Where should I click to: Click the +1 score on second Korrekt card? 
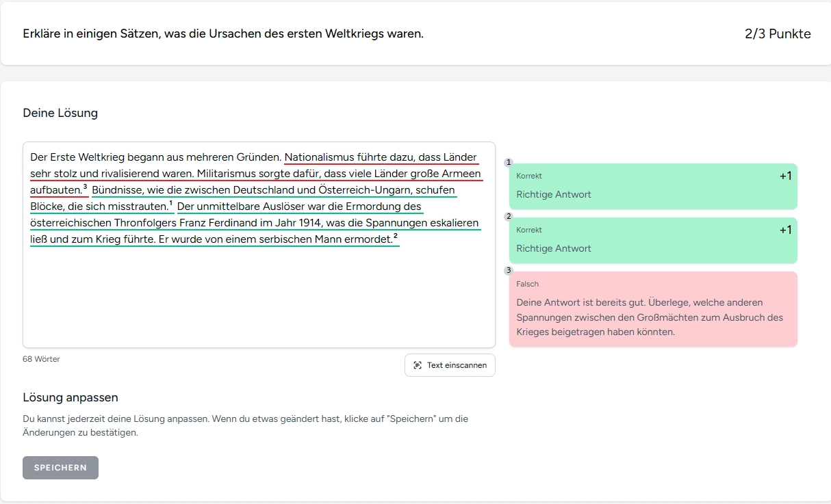(x=785, y=230)
